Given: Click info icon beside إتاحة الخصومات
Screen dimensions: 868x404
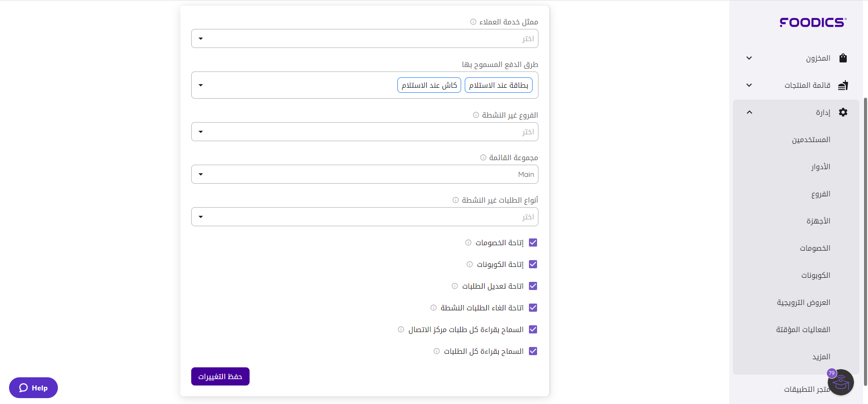Looking at the screenshot, I should click(468, 242).
